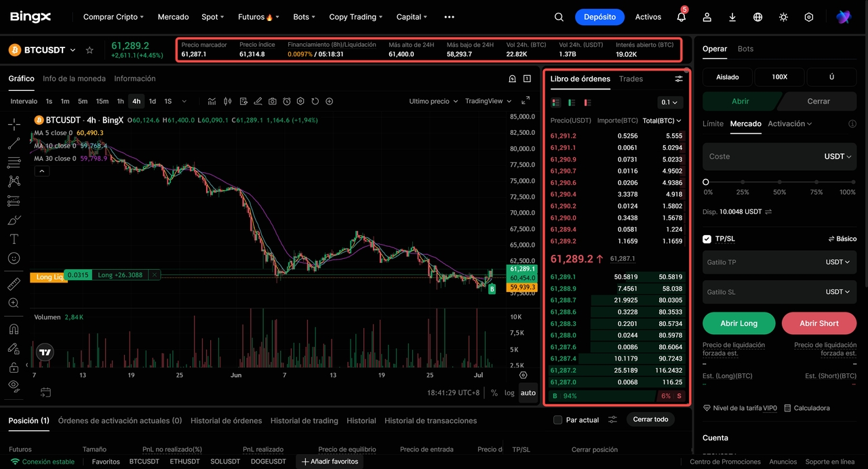Select the ruler measure tool
Viewport: 868px width, 469px height.
pyautogui.click(x=14, y=284)
